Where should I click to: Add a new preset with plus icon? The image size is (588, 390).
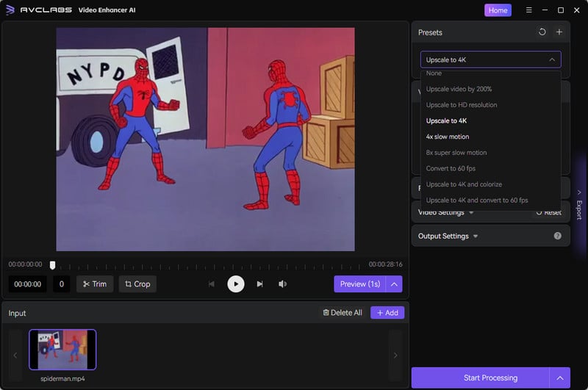[x=559, y=32]
